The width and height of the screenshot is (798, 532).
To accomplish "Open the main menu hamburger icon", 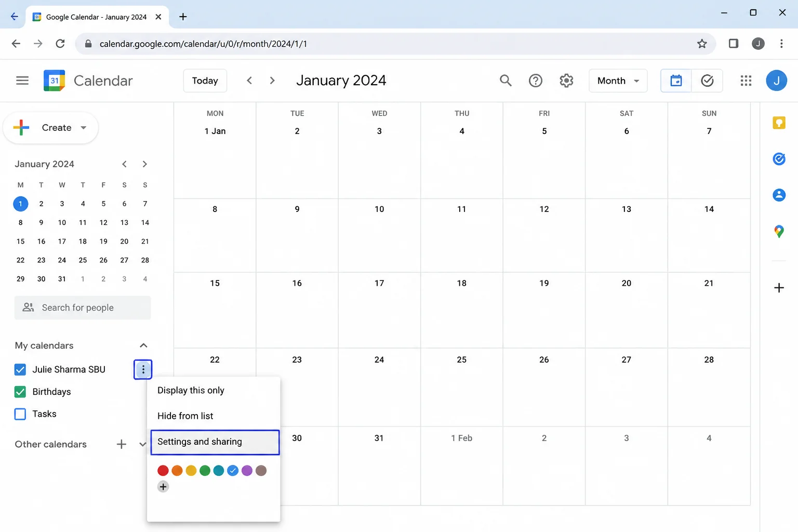I will tap(22, 81).
